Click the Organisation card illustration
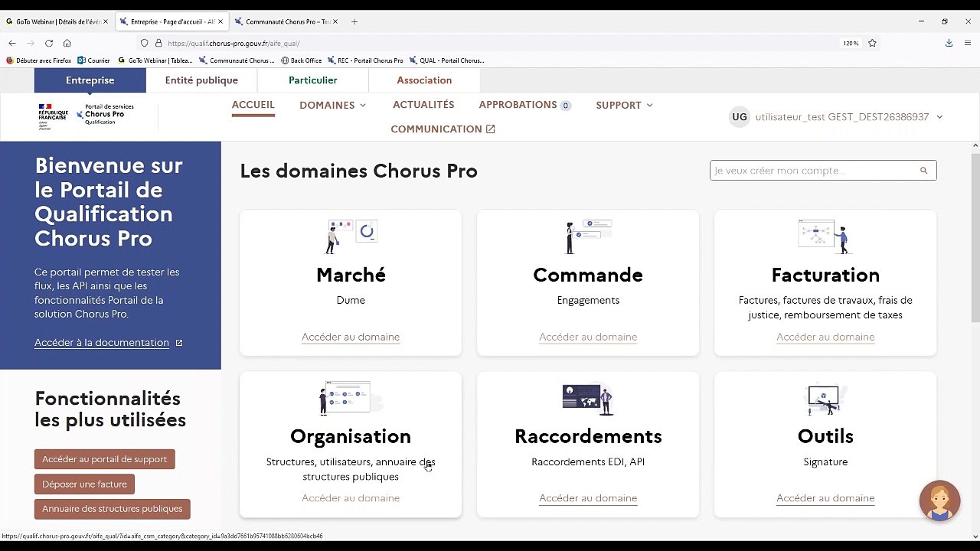980x551 pixels. (351, 398)
